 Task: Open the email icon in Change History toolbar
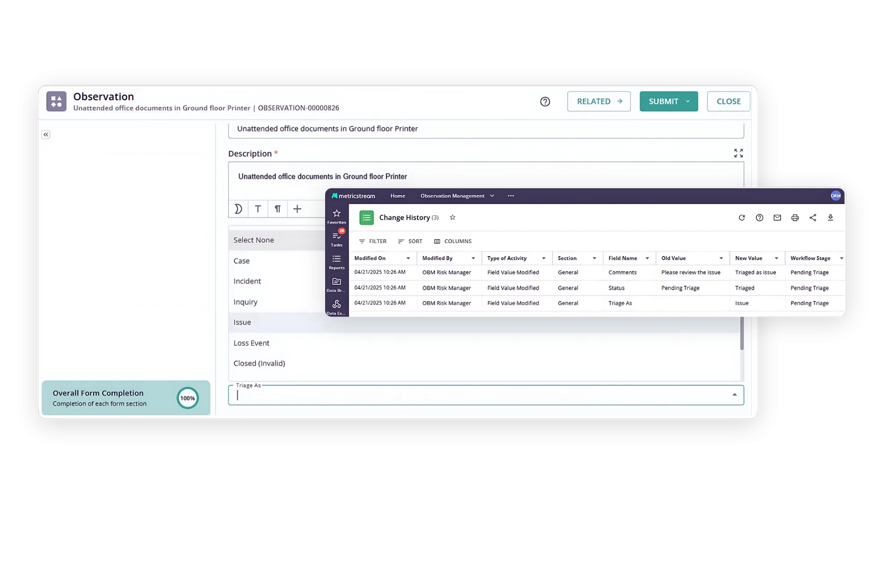[x=777, y=218]
